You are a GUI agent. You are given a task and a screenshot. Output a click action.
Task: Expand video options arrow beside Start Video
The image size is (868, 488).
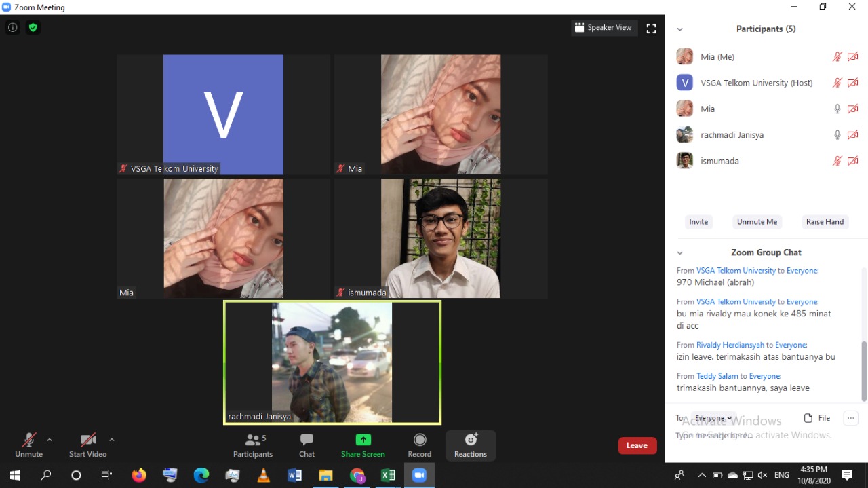point(112,440)
